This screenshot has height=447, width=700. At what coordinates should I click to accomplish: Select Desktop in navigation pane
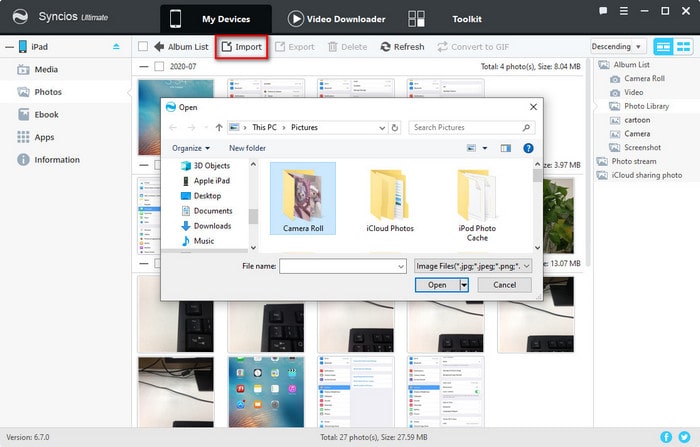point(207,196)
